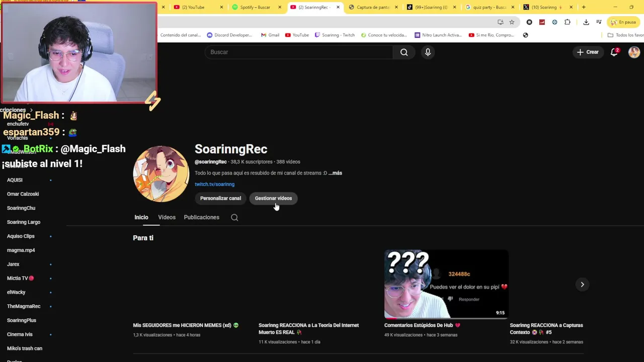The height and width of the screenshot is (362, 644).
Task: Open Todos los favoritos folder
Action: point(625,35)
